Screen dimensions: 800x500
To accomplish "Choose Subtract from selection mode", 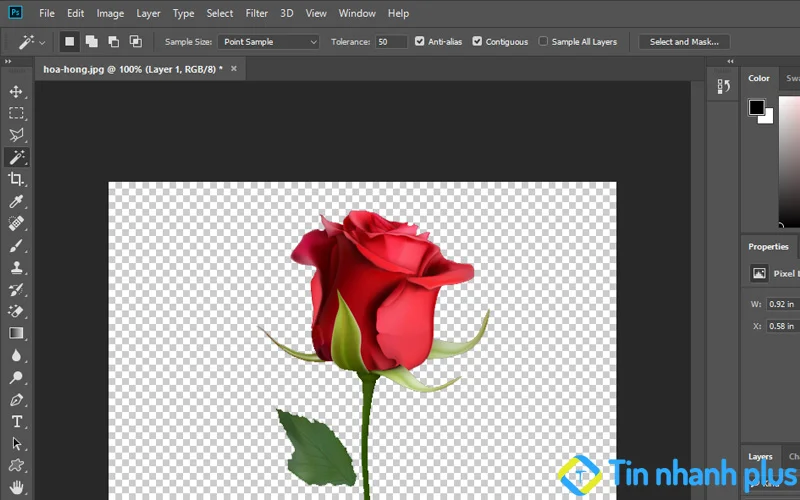I will 114,41.
